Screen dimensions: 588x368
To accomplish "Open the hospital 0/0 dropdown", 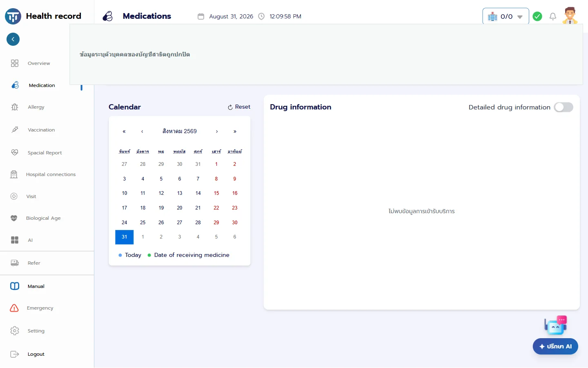I will click(506, 16).
